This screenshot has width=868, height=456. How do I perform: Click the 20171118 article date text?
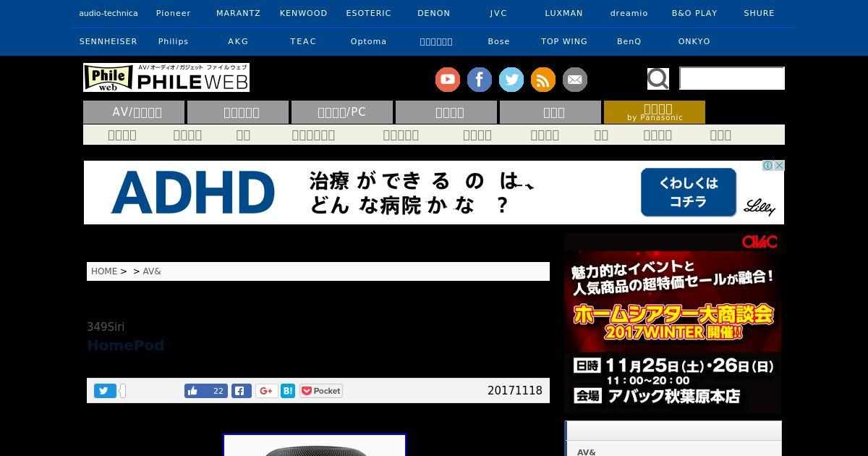(515, 391)
